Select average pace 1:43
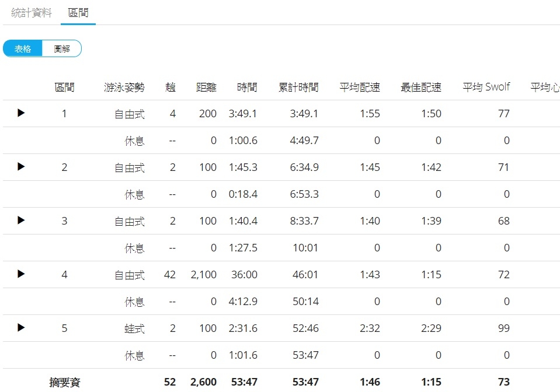 tap(370, 275)
